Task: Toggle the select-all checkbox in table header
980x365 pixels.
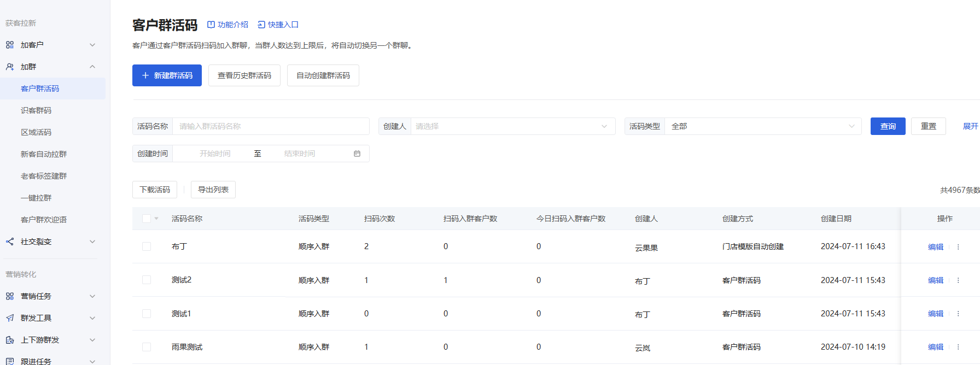Action: pos(147,219)
